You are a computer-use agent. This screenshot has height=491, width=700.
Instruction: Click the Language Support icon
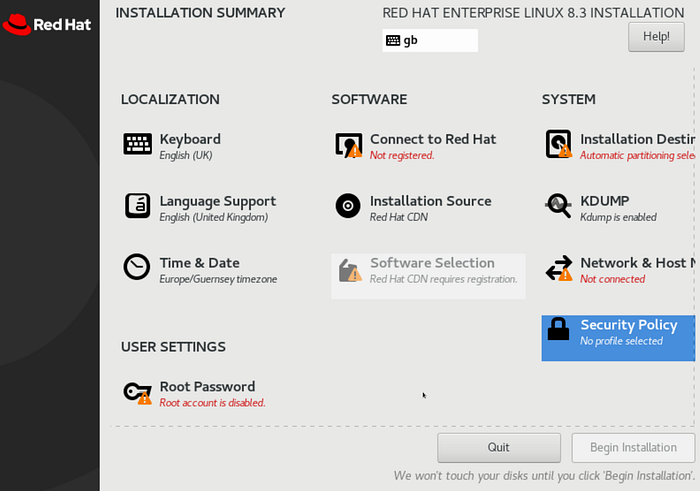coord(137,206)
